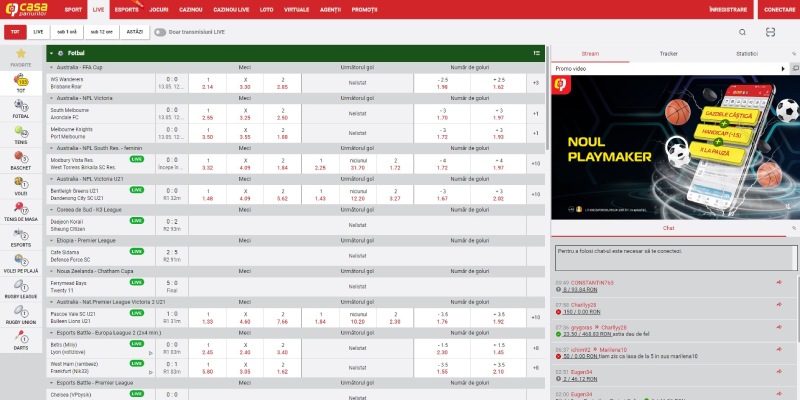Image resolution: width=800 pixels, height=400 pixels.
Task: Open CAZINOU in top navigation
Action: (x=191, y=10)
